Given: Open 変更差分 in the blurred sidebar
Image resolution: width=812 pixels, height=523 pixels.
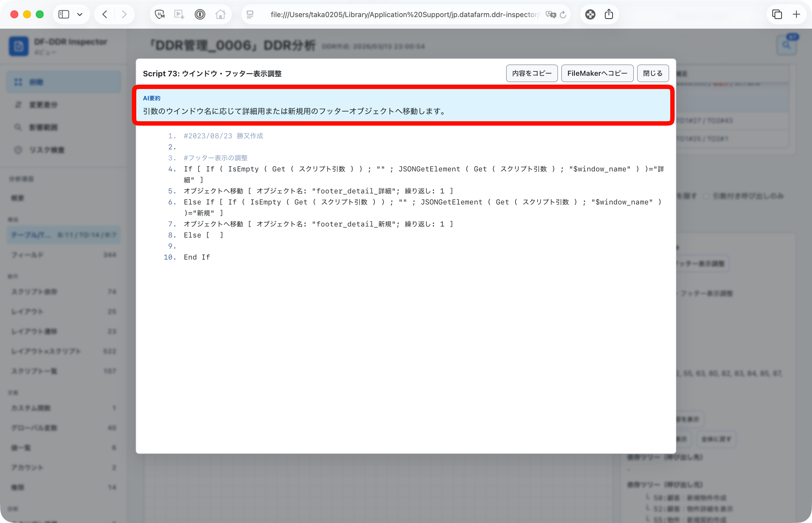Looking at the screenshot, I should [63, 105].
